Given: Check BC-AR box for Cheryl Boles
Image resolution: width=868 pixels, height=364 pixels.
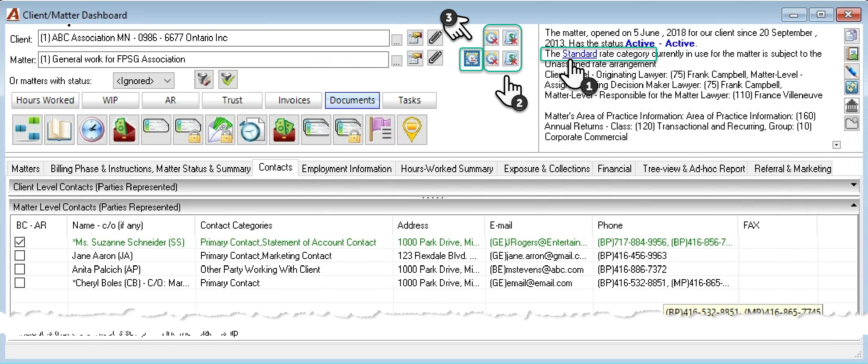Looking at the screenshot, I should tap(20, 283).
